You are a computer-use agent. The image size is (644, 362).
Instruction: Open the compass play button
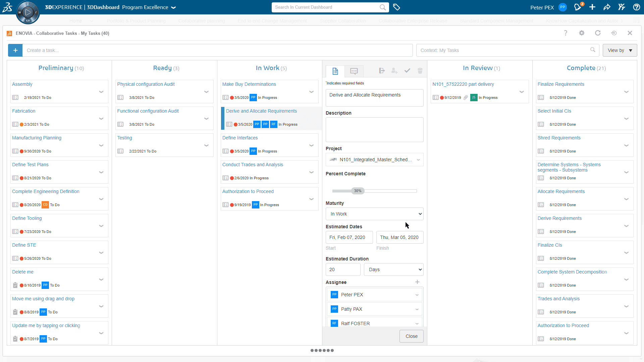[28, 12]
